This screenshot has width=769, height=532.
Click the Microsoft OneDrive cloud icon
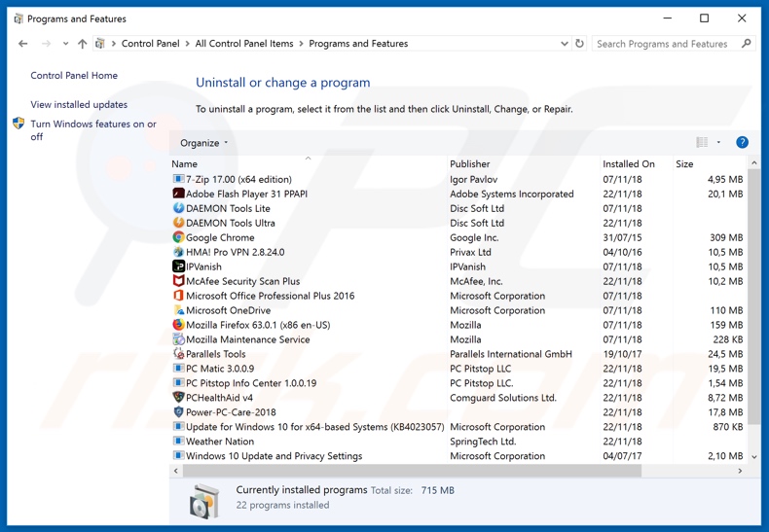click(x=178, y=310)
